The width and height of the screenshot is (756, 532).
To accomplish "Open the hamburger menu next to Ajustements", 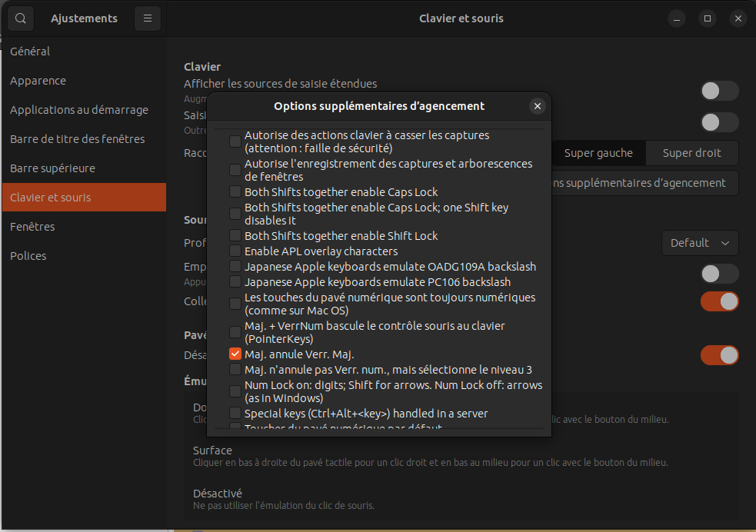I will pos(147,18).
